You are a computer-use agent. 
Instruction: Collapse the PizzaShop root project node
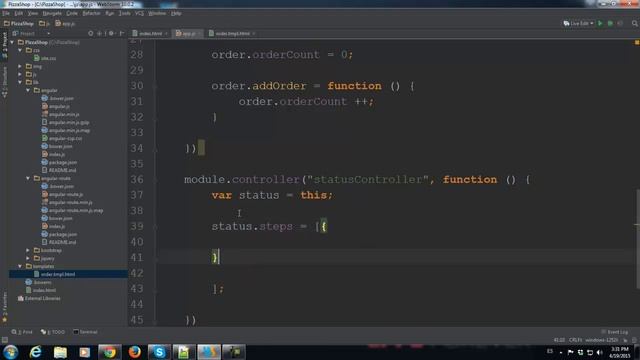click(12, 42)
